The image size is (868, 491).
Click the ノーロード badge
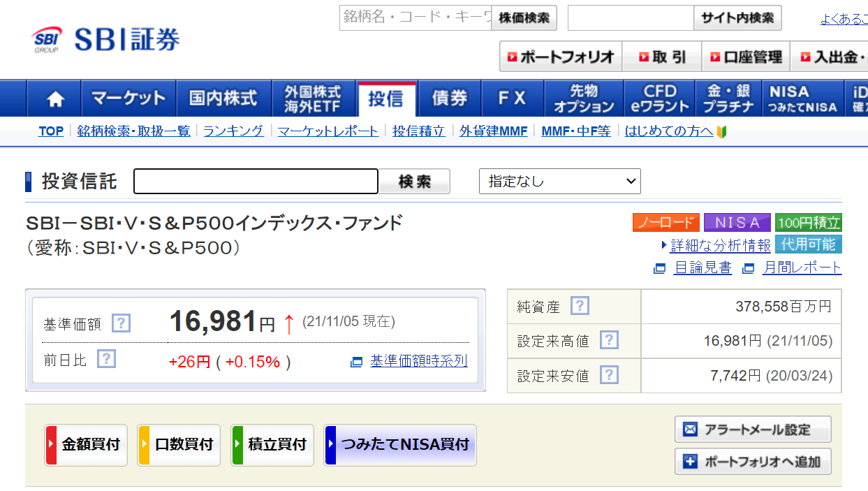pyautogui.click(x=666, y=223)
